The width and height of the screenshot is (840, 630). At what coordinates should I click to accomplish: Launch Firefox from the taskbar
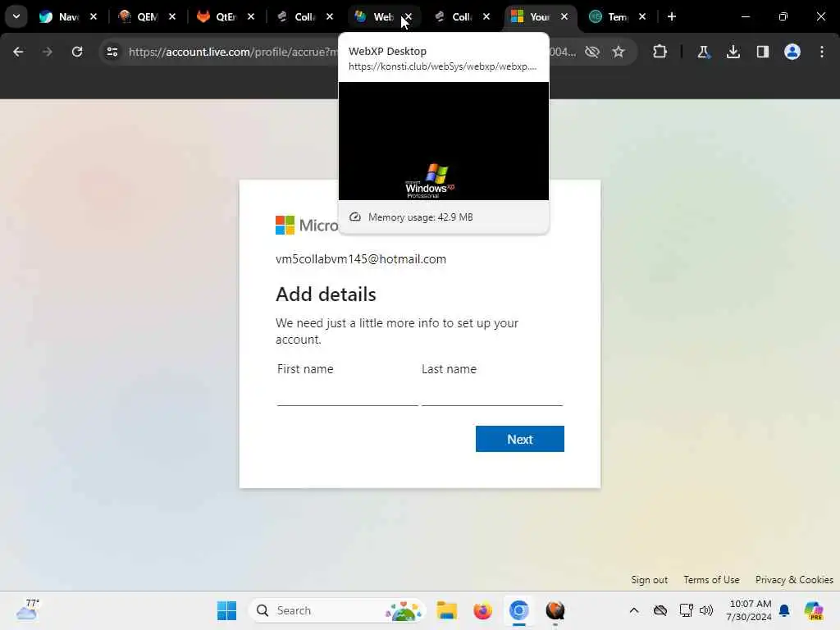[x=482, y=610]
